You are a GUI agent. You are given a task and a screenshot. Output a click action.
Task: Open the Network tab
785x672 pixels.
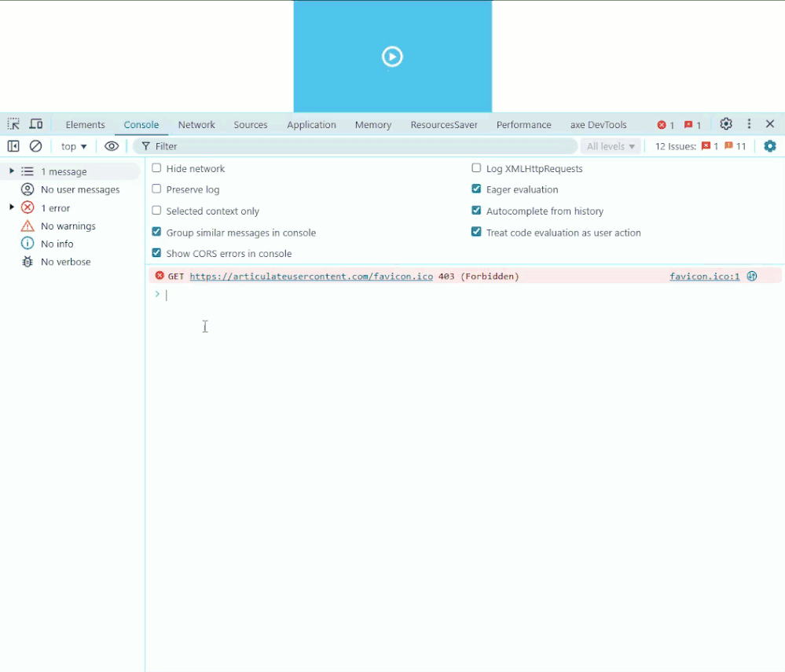pyautogui.click(x=196, y=125)
